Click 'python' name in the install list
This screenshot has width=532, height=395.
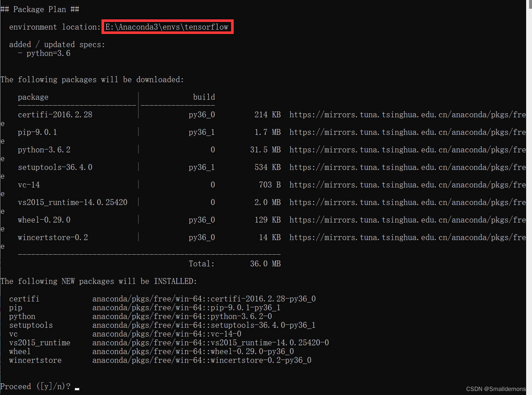pyautogui.click(x=22, y=316)
